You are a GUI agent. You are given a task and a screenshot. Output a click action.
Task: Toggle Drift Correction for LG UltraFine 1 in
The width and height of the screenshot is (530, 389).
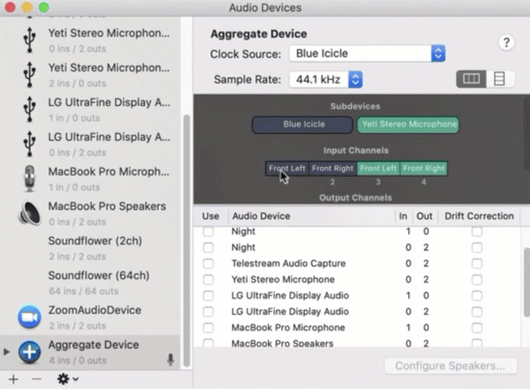pos(477,296)
